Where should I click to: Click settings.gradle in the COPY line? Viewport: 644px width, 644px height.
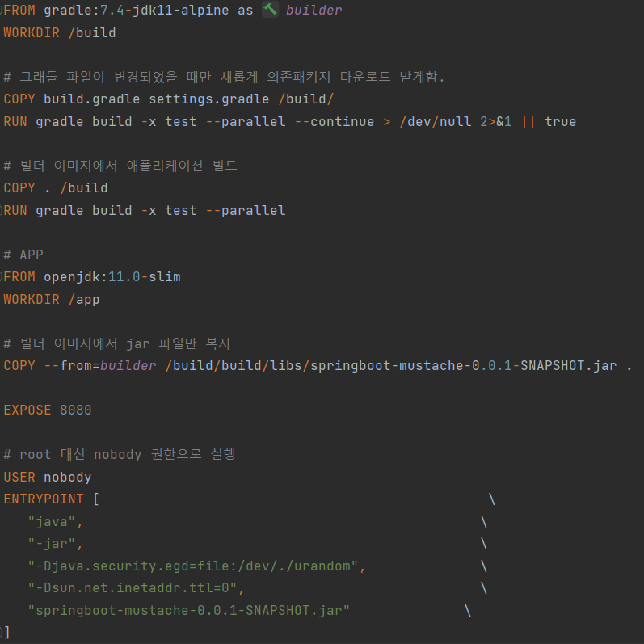(208, 99)
